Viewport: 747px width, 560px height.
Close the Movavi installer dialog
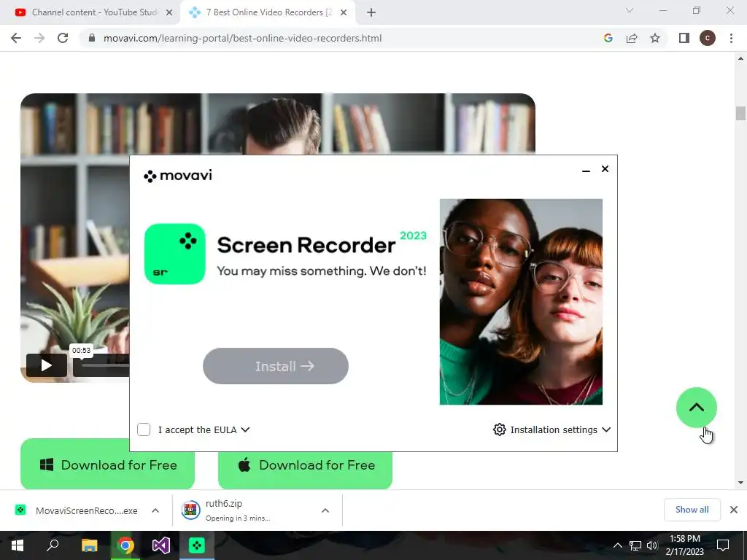point(605,168)
